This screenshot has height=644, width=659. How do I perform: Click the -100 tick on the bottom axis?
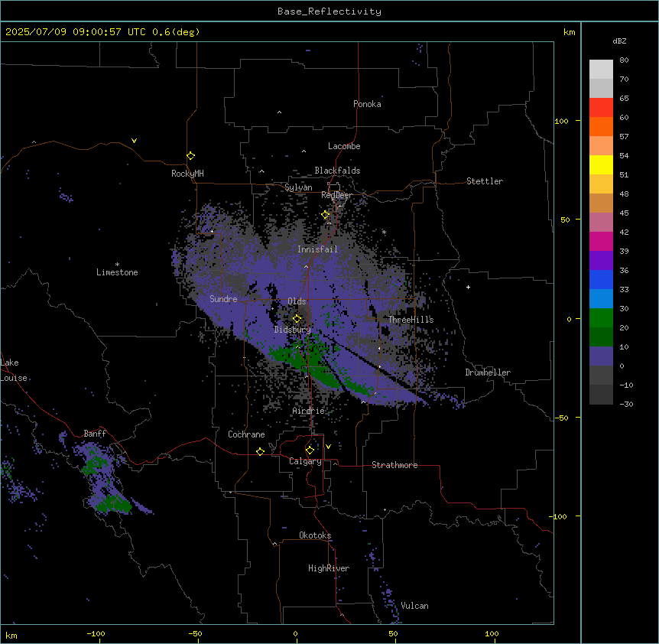pyautogui.click(x=96, y=633)
